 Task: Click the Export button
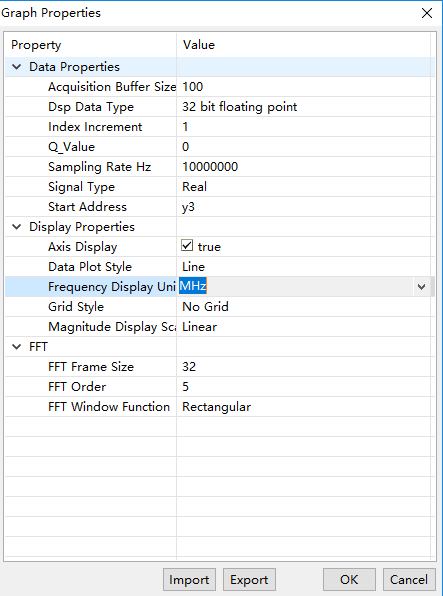pos(249,580)
